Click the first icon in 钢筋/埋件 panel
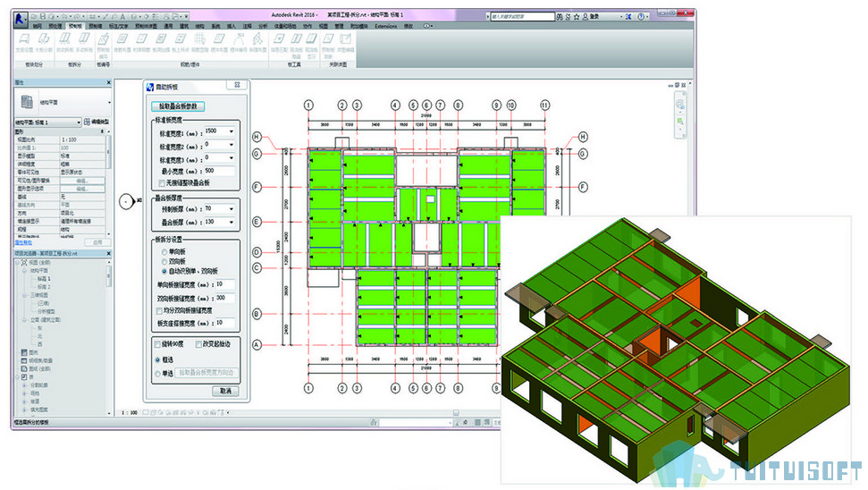Viewport: 868px width, 490px height. point(122,39)
